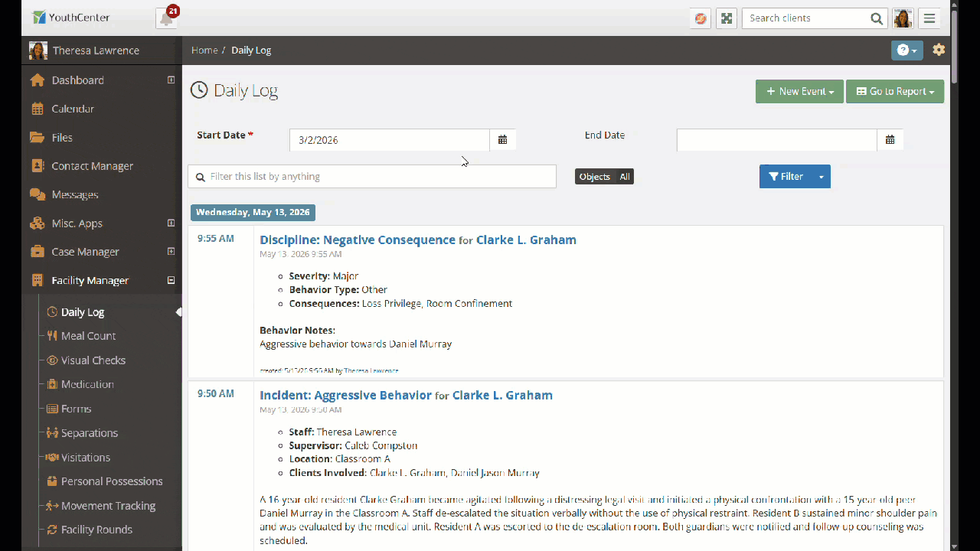Toggle the Objects view option
Image resolution: width=980 pixels, height=551 pixels.
coord(595,177)
